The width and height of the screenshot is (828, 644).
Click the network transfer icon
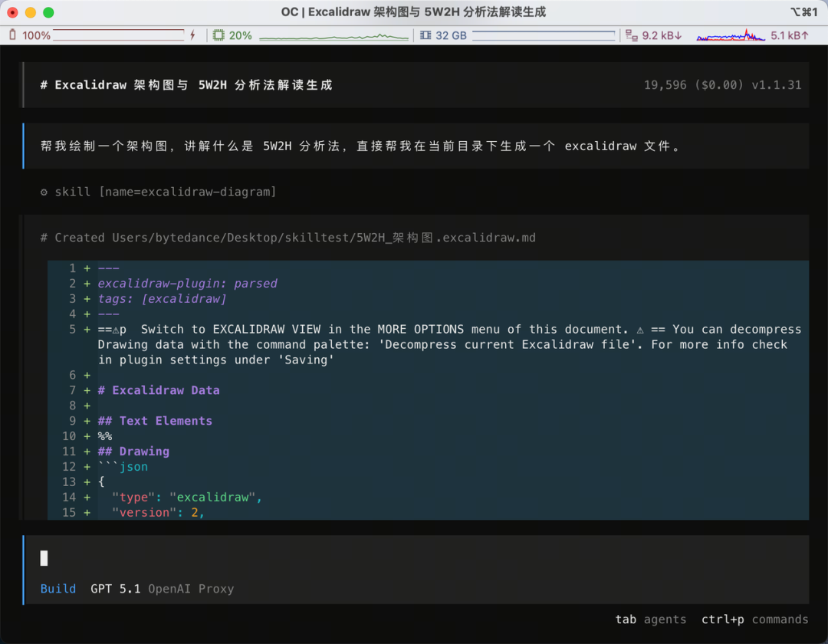point(632,35)
